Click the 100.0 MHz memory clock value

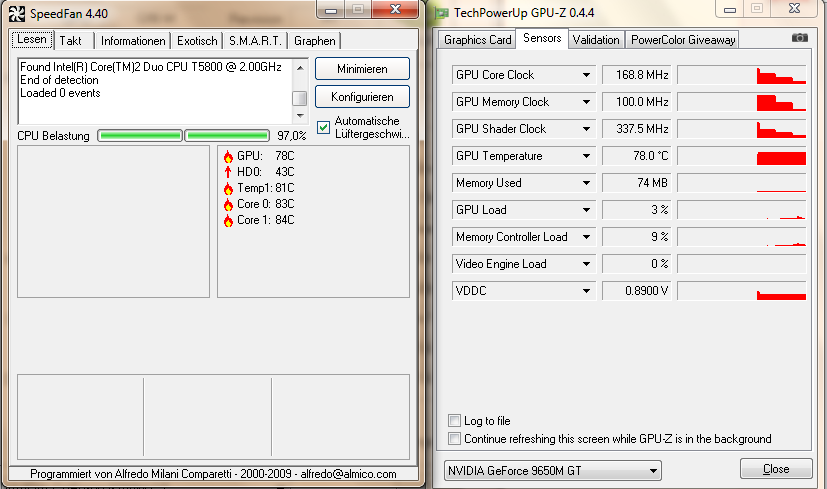pyautogui.click(x=637, y=102)
